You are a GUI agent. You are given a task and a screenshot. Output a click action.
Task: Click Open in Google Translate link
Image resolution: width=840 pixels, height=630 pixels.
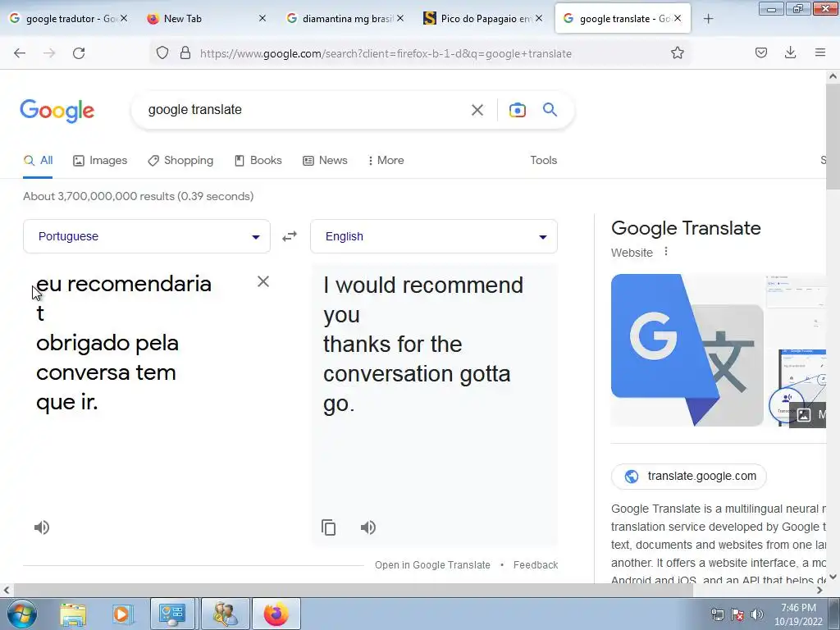tap(432, 564)
